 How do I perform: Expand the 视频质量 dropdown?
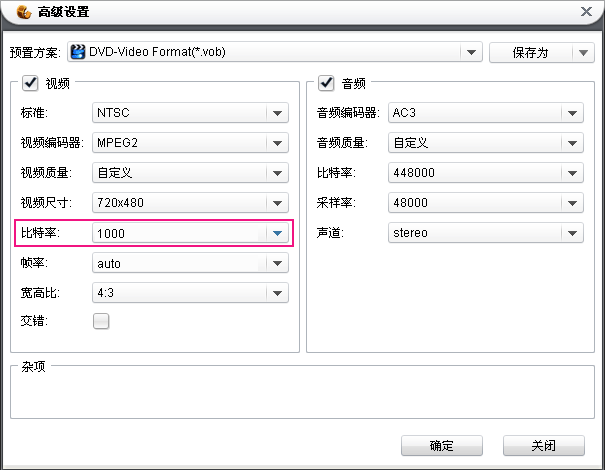click(277, 173)
